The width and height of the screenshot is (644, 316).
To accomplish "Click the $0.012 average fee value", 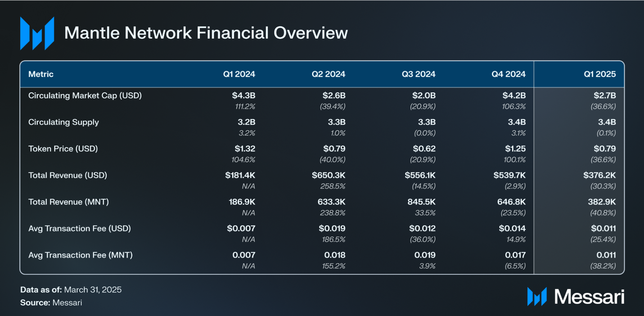I will [422, 228].
